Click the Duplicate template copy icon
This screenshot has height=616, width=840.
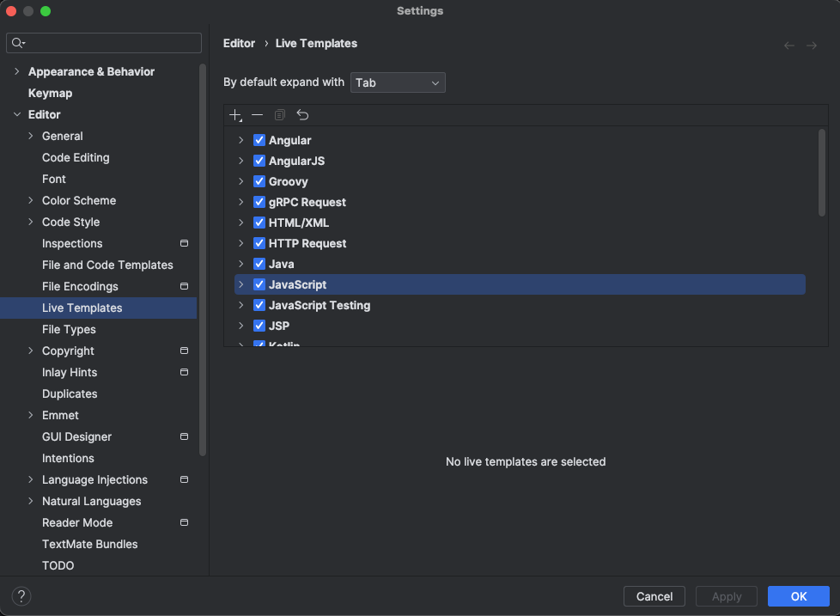(x=280, y=115)
